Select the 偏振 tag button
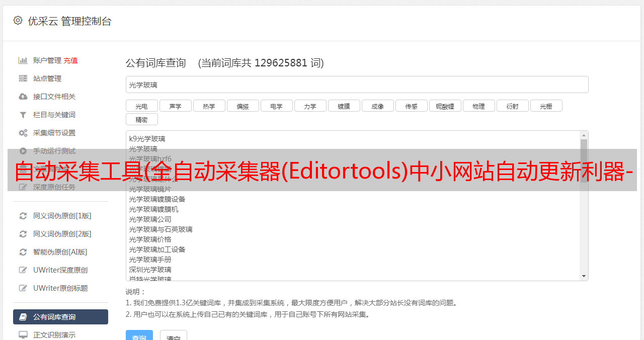The image size is (644, 340). 243,106
